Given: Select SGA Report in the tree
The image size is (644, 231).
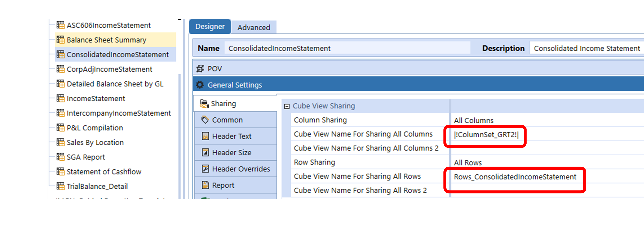Looking at the screenshot, I should 86,157.
